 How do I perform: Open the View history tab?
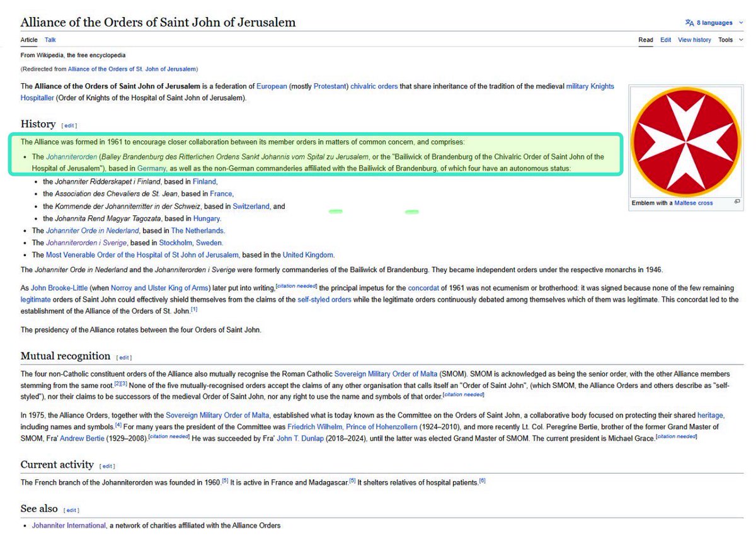coord(694,40)
